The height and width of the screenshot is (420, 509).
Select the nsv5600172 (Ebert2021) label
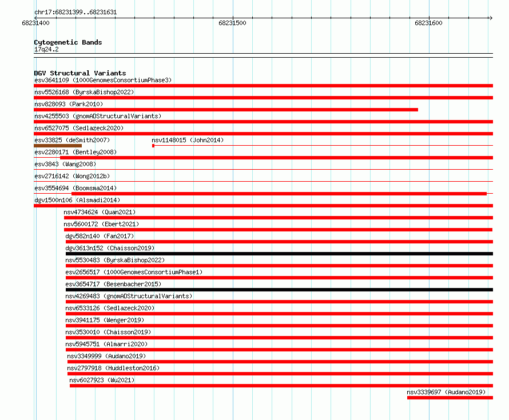(x=101, y=224)
